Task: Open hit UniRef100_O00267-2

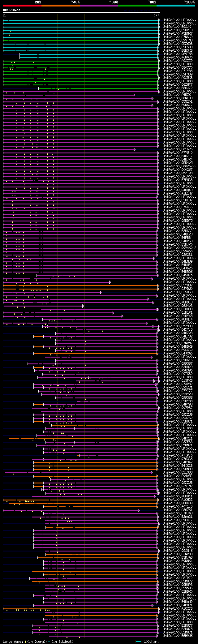Action: (x=179, y=166)
